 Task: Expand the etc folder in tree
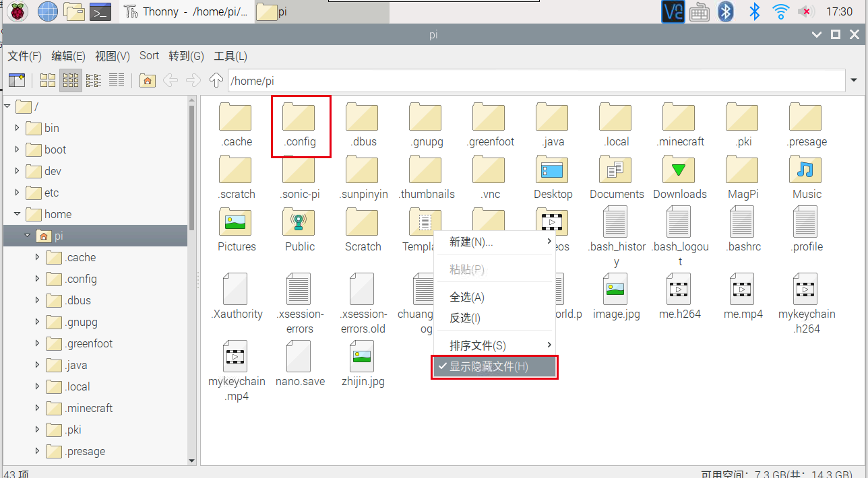18,193
